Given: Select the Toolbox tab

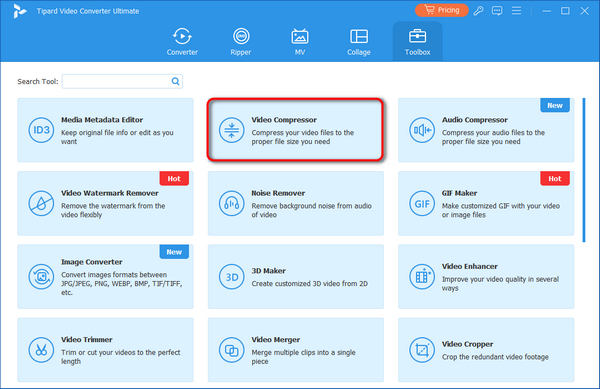Looking at the screenshot, I should 417,41.
